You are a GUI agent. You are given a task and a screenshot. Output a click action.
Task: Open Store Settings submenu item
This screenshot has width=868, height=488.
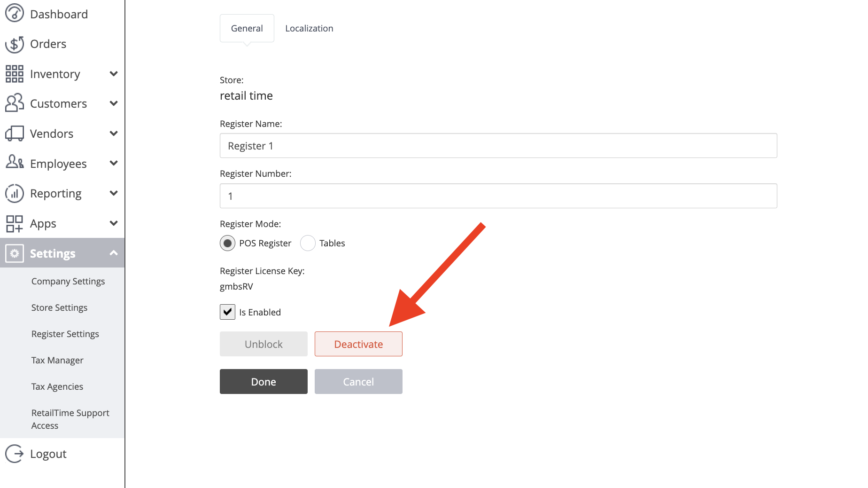[59, 307]
